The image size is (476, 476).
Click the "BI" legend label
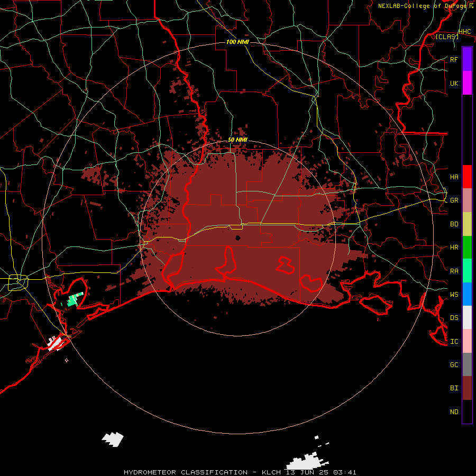pyautogui.click(x=454, y=388)
